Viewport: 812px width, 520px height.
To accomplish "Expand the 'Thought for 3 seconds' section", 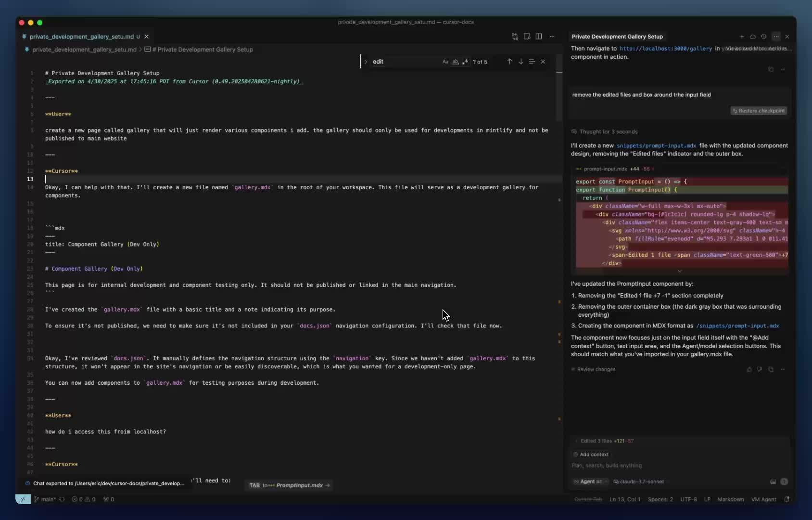I will 605,132.
